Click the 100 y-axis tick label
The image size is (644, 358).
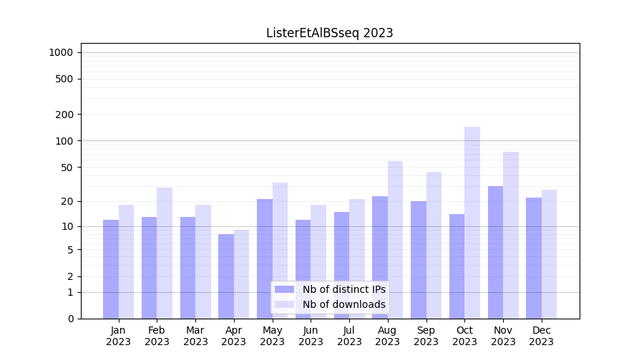(64, 141)
